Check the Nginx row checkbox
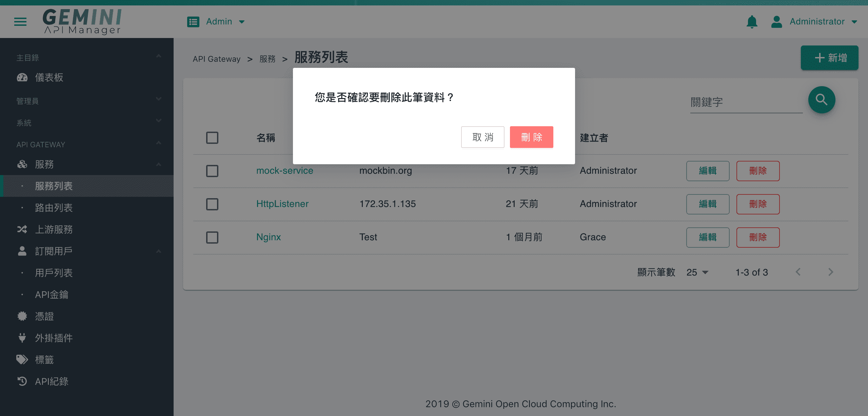 coord(212,238)
